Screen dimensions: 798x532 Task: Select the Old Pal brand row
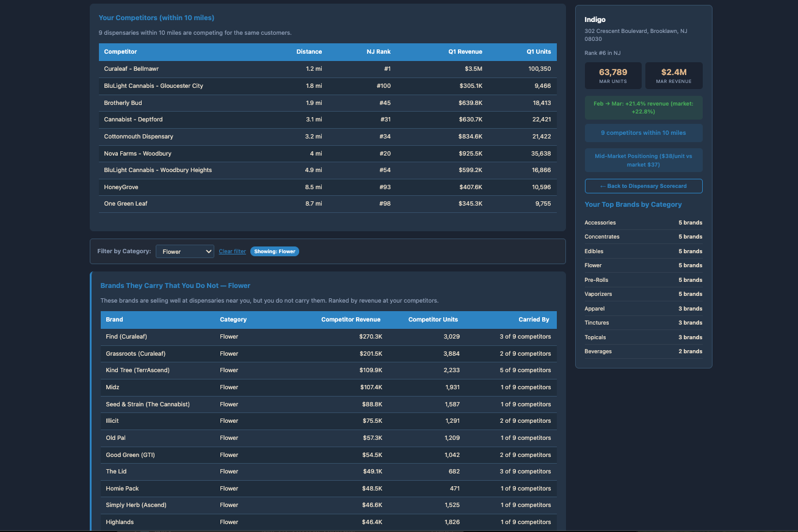pos(328,438)
